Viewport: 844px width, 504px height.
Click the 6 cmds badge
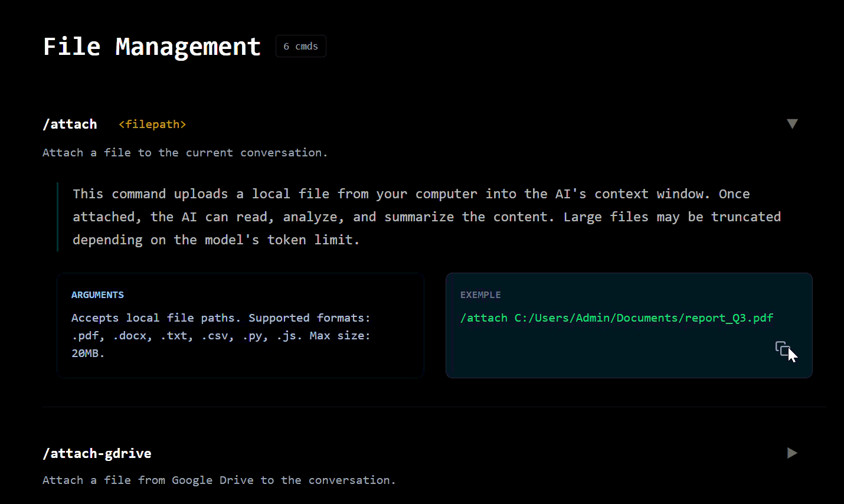pyautogui.click(x=300, y=45)
